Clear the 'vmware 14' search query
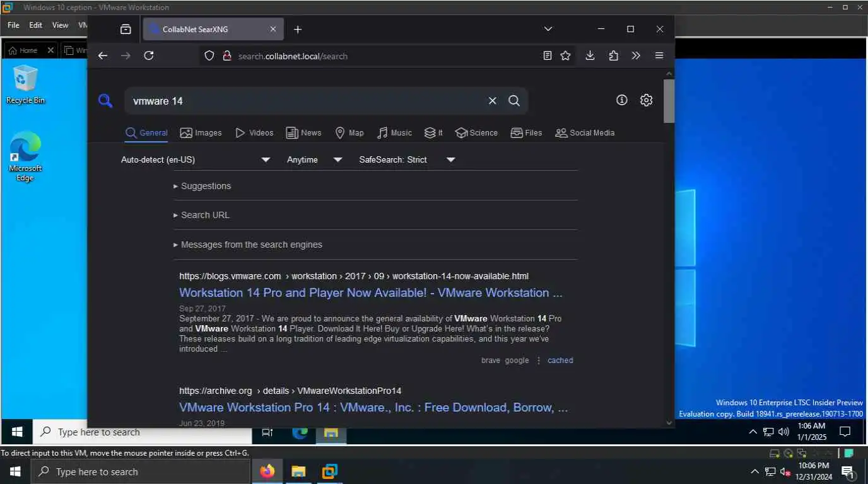868x484 pixels. (x=493, y=101)
